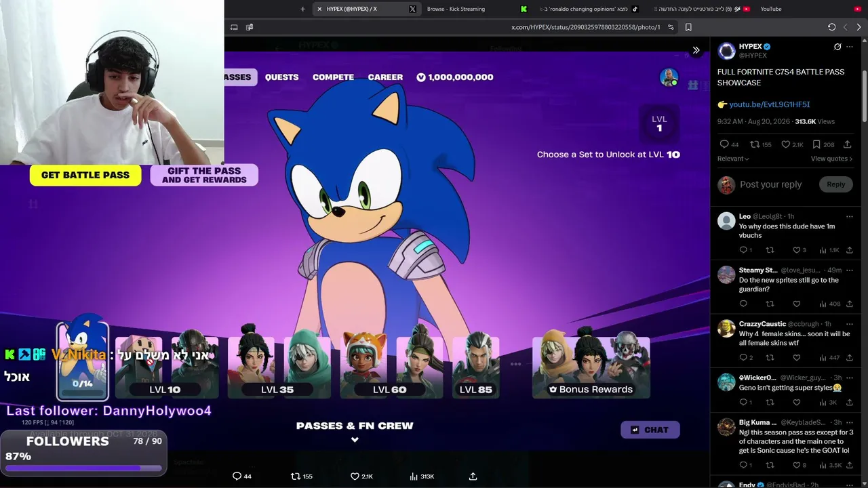Click the Reply button in post sidebar

pos(835,184)
